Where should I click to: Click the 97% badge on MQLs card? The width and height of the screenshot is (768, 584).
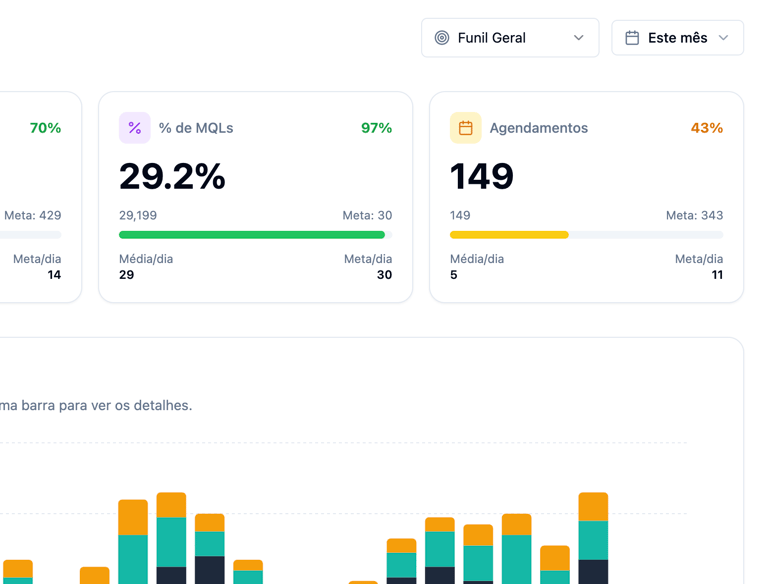coord(376,128)
